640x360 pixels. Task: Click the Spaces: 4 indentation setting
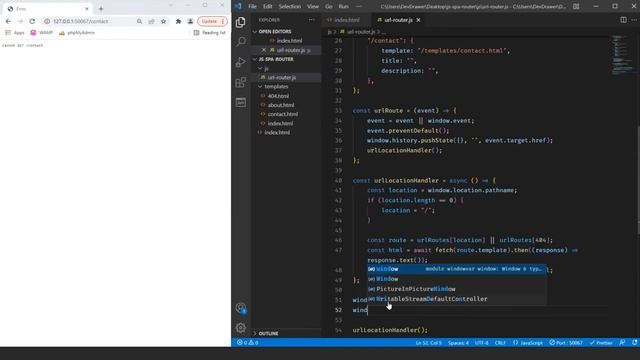[x=458, y=342]
